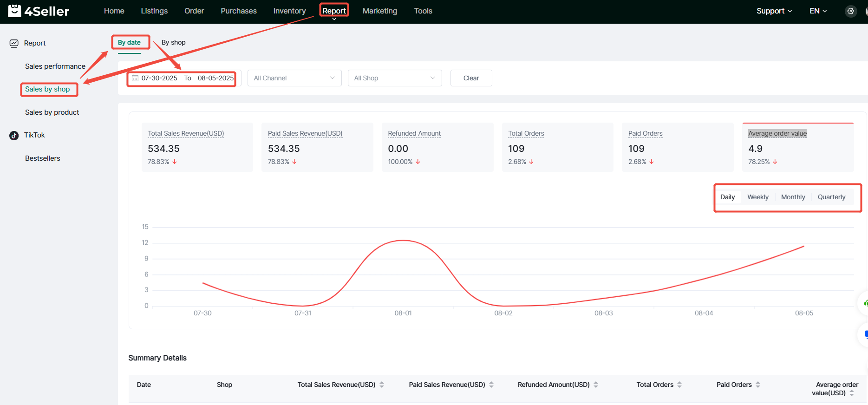868x405 pixels.
Task: Click the Summary Details heading
Action: [157, 358]
